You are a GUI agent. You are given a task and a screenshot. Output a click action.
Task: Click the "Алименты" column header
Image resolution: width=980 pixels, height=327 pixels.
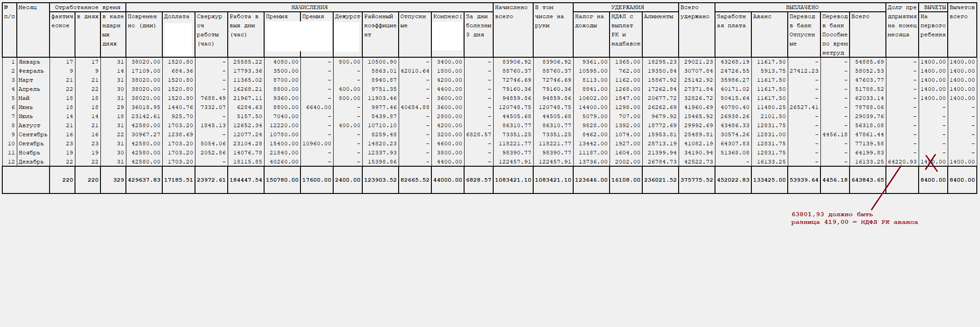click(658, 16)
